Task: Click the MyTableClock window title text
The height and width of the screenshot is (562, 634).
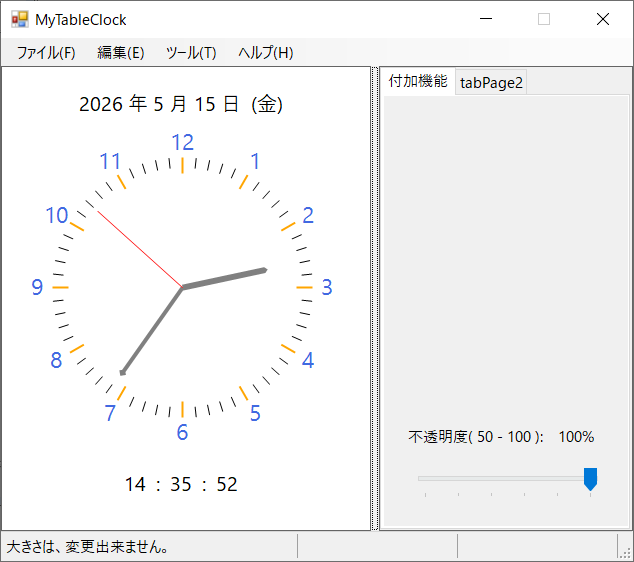Action: point(80,20)
